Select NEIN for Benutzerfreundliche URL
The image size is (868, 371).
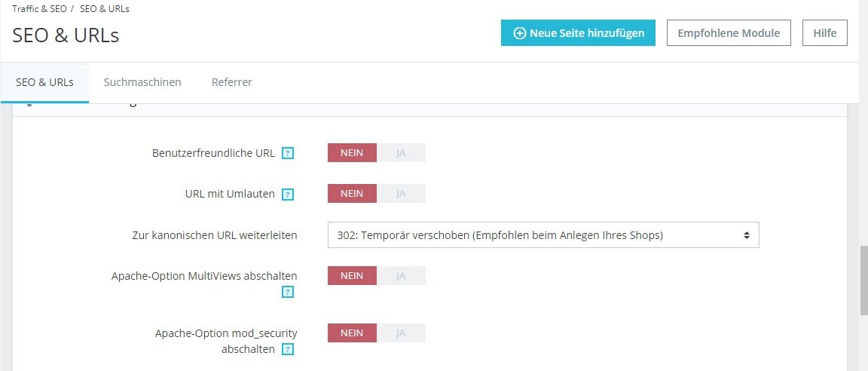pyautogui.click(x=352, y=152)
